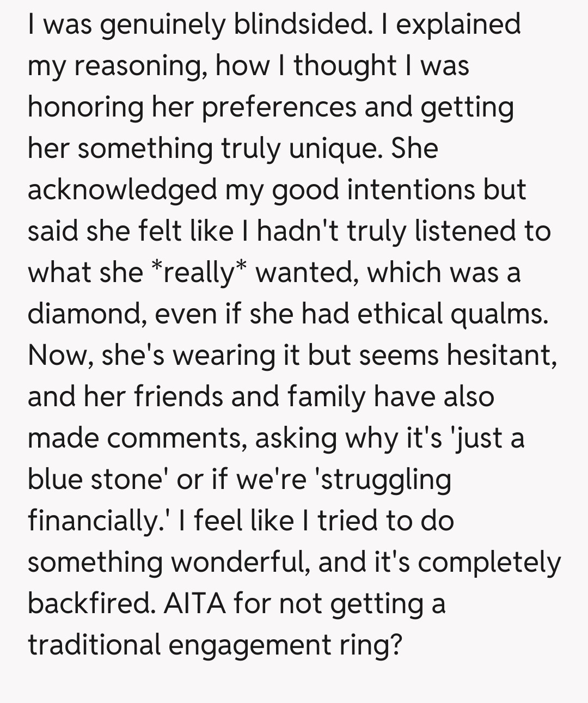Screen dimensions: 588x703
Task: Click the word 'preferences'
Action: coord(279,107)
